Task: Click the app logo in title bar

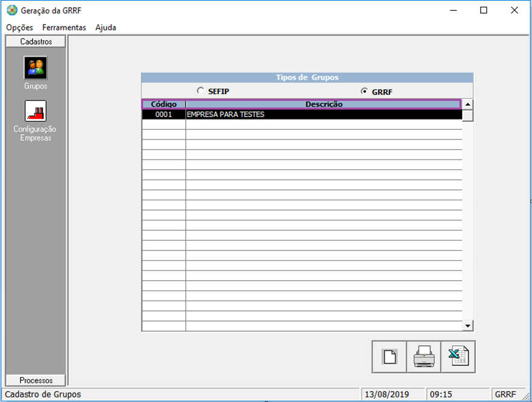Action: tap(12, 10)
